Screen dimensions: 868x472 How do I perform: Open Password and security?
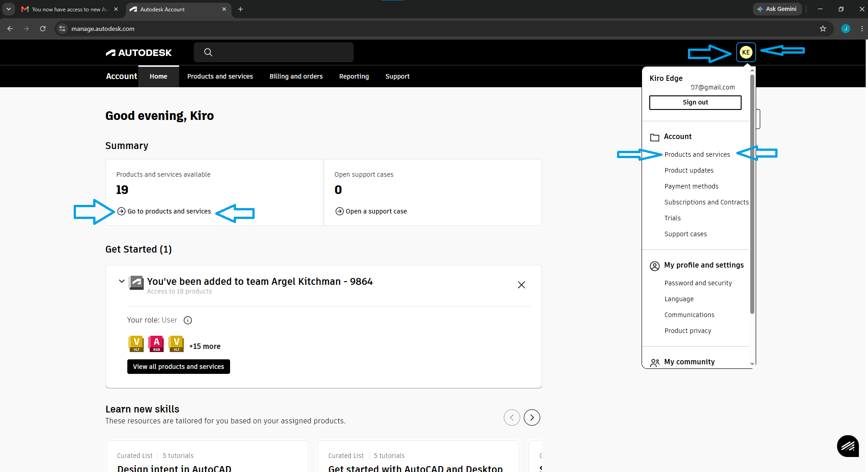(x=698, y=283)
